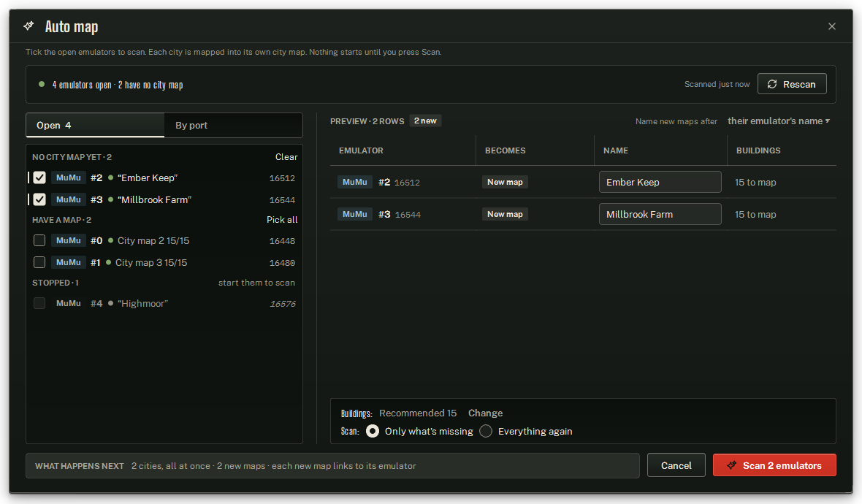This screenshot has width=862, height=504.
Task: Select the Everything again scan option
Action: [x=486, y=432]
